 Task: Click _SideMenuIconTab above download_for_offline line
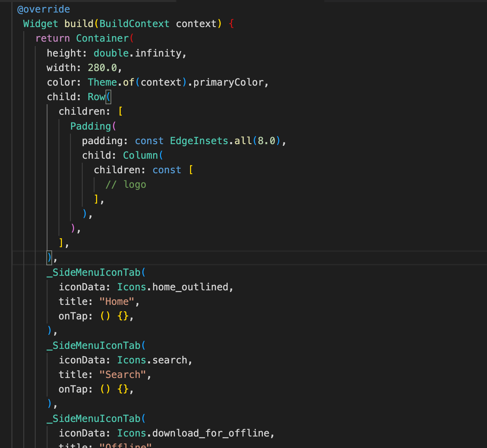[x=93, y=419]
